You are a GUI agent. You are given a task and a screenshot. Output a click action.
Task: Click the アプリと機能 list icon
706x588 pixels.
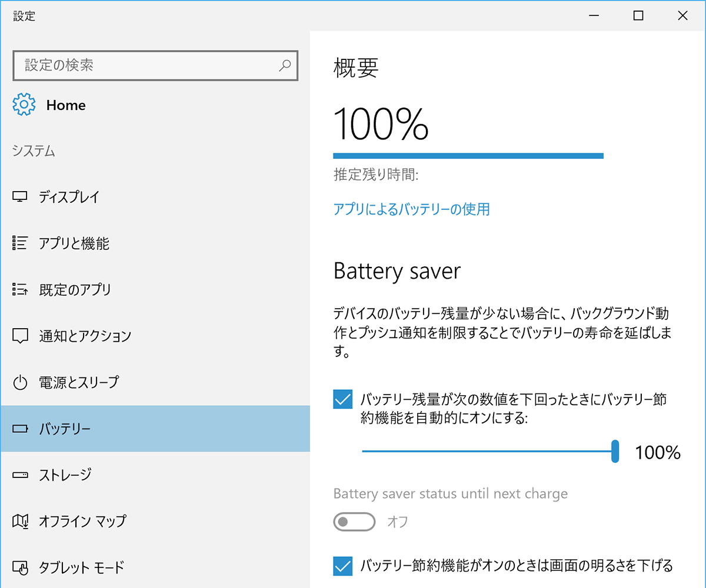tap(20, 243)
